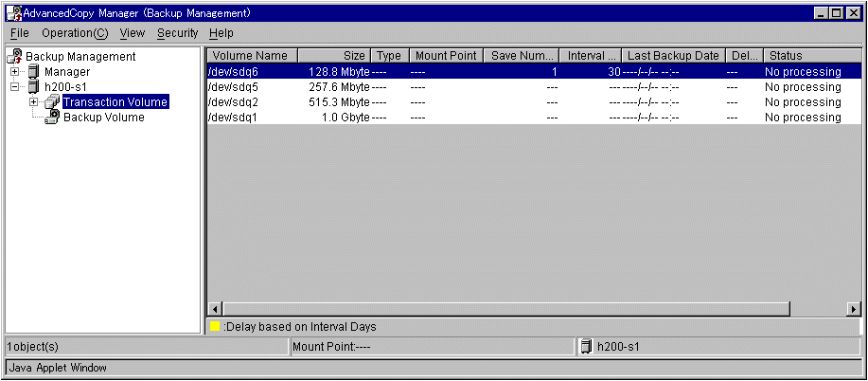Click the Status column header
The height and width of the screenshot is (381, 868).
pos(812,56)
